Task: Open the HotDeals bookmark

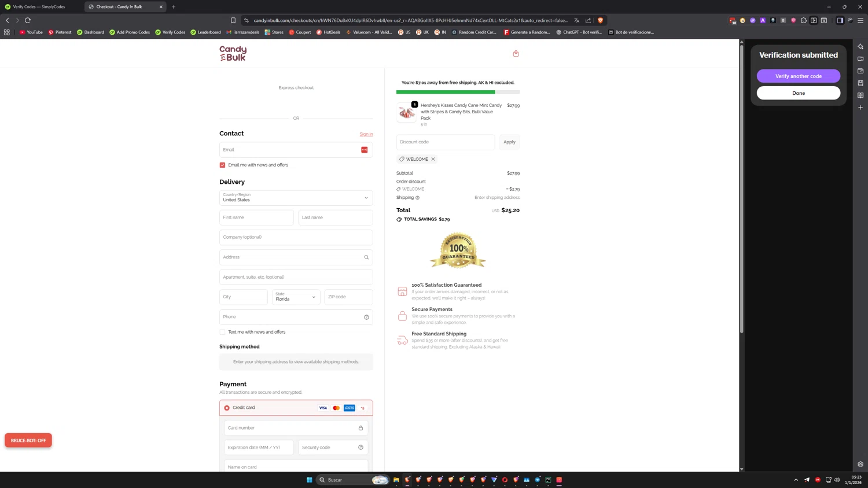Action: pos(328,32)
